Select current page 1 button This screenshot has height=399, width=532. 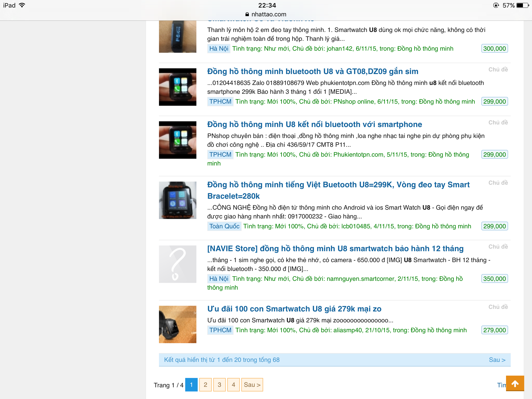click(191, 385)
